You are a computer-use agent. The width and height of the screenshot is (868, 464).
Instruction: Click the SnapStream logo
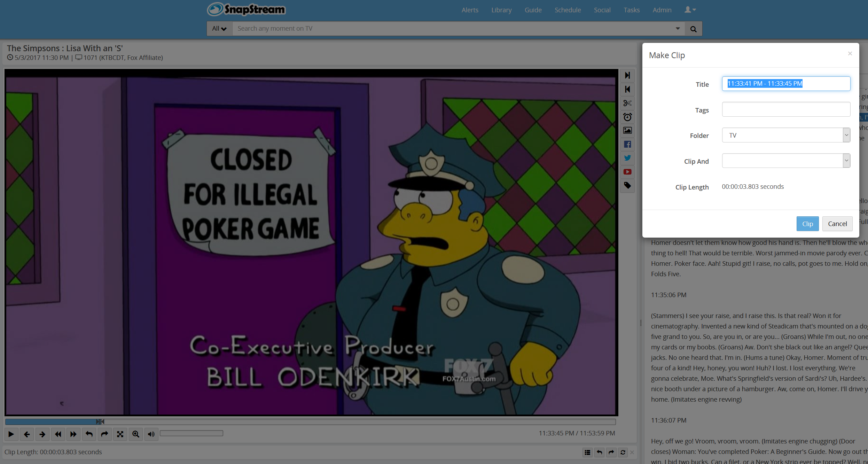247,9
